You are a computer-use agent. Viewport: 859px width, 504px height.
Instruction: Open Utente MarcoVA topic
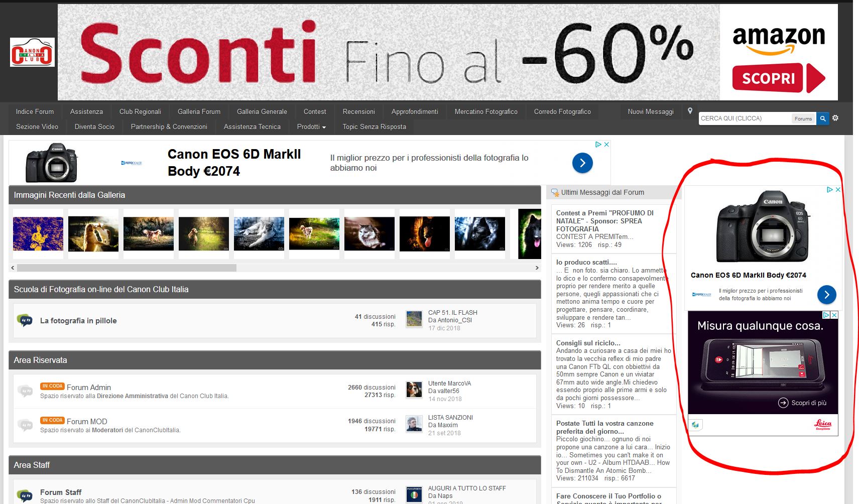pos(449,384)
